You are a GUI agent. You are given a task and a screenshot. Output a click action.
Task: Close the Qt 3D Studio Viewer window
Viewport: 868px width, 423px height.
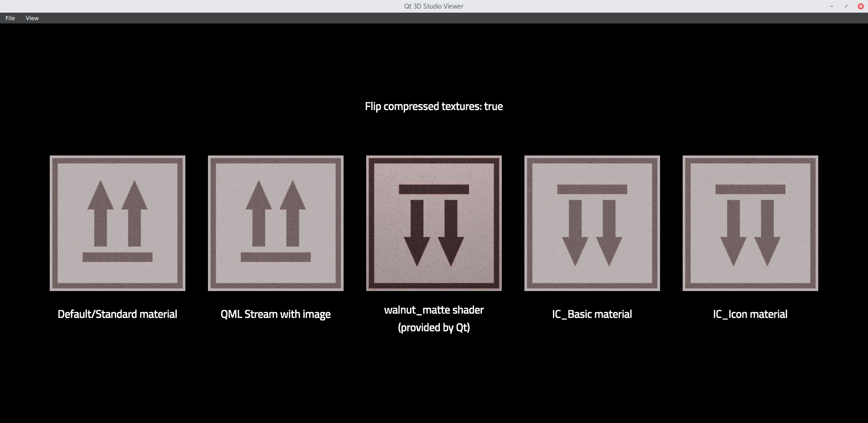pos(861,6)
